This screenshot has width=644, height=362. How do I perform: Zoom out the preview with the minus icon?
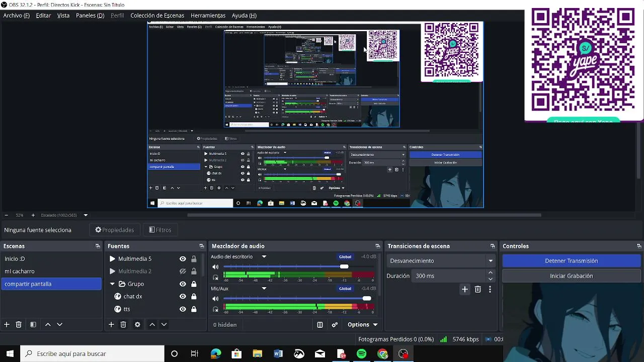pyautogui.click(x=6, y=215)
